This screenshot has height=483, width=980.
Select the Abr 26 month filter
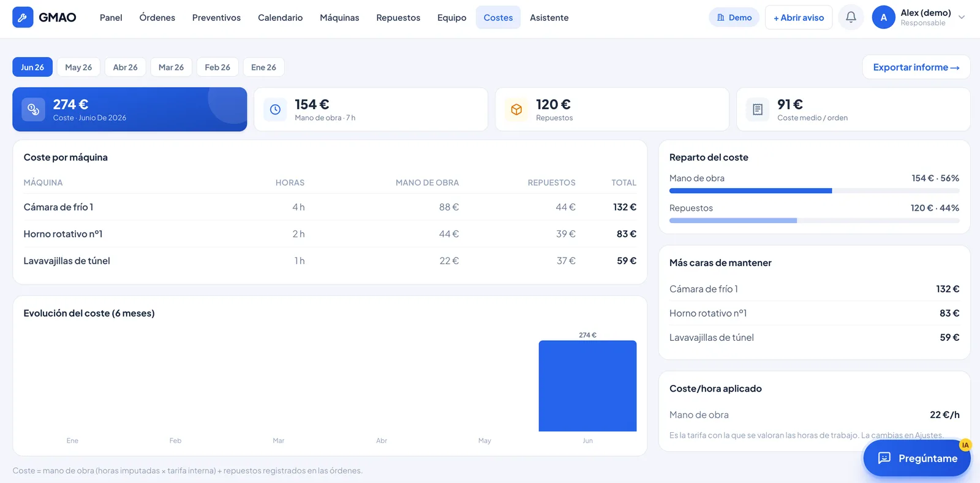[125, 67]
